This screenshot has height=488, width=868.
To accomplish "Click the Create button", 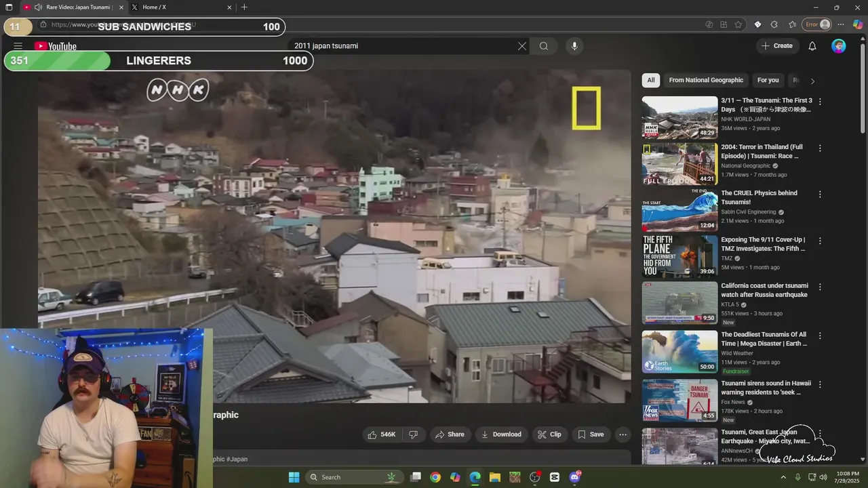I will [x=777, y=46].
